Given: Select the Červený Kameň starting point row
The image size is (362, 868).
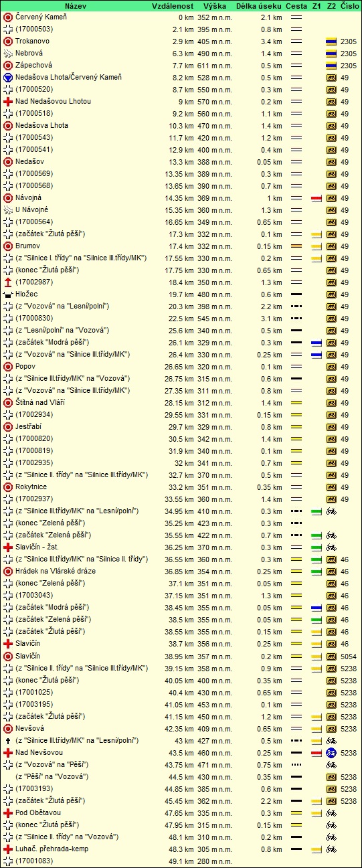Looking at the screenshot, I should coord(181,17).
